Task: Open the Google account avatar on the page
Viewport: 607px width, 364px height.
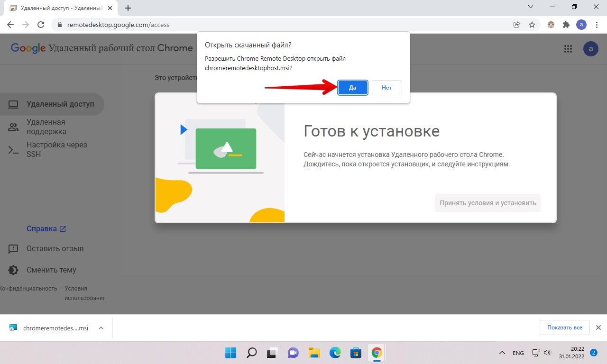Action: point(591,48)
